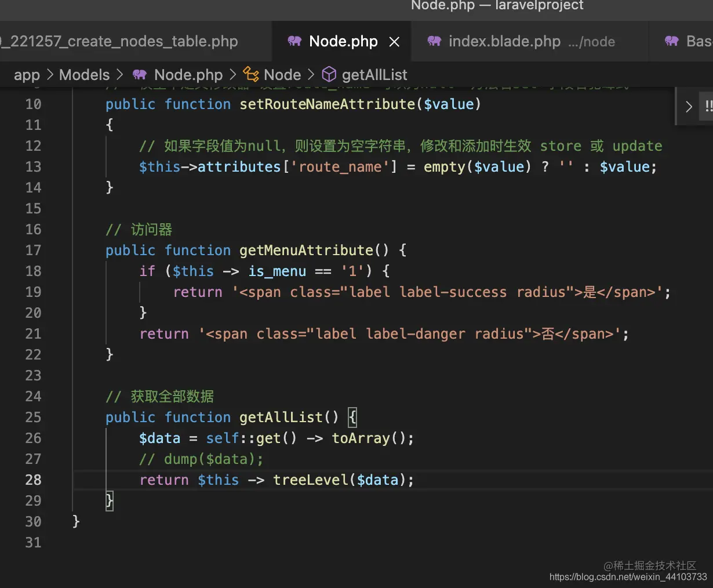Open the Node class breadcrumb dropdown
This screenshot has width=713, height=588.
coord(282,75)
